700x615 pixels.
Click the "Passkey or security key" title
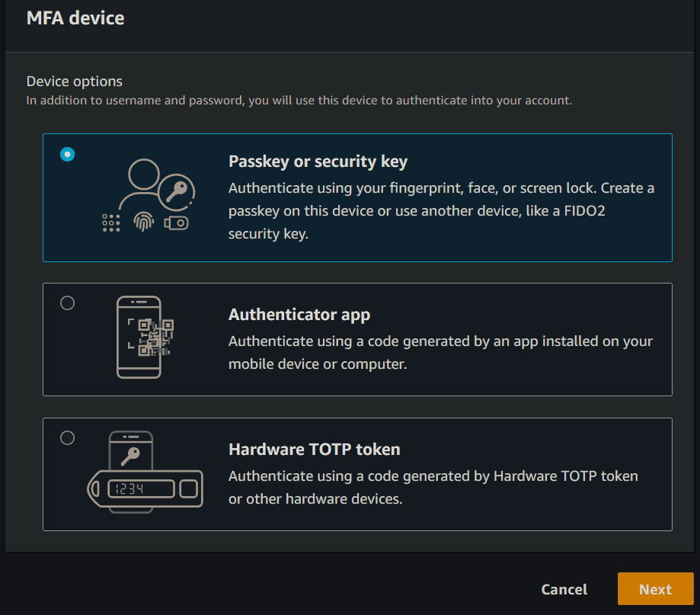pos(318,162)
